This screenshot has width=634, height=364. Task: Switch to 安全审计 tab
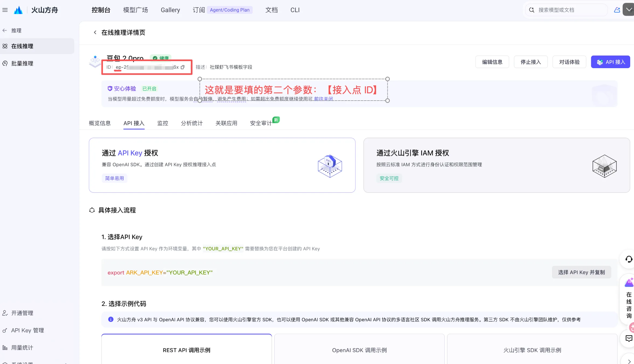(261, 123)
